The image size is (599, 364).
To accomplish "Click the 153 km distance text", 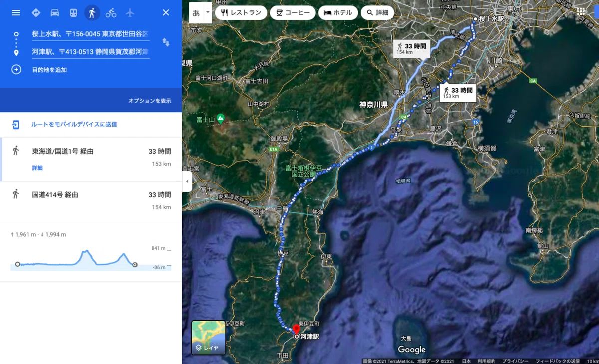I will click(162, 164).
